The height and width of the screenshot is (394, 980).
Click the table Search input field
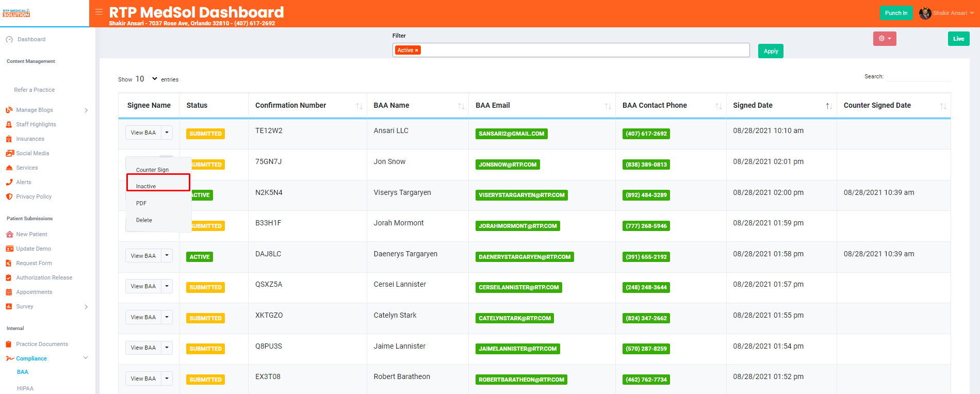(919, 76)
